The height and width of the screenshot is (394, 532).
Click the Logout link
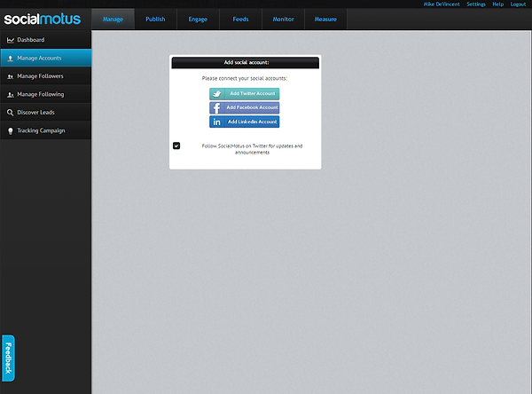click(518, 4)
